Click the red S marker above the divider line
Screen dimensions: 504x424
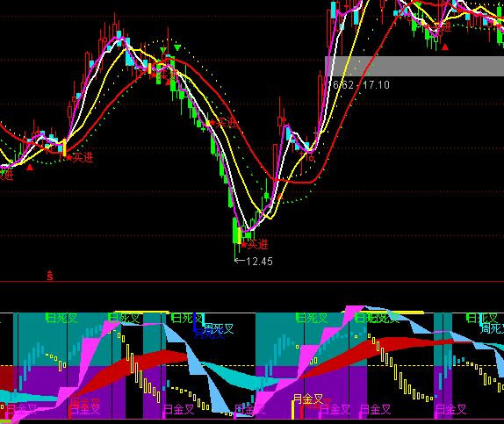[x=50, y=276]
